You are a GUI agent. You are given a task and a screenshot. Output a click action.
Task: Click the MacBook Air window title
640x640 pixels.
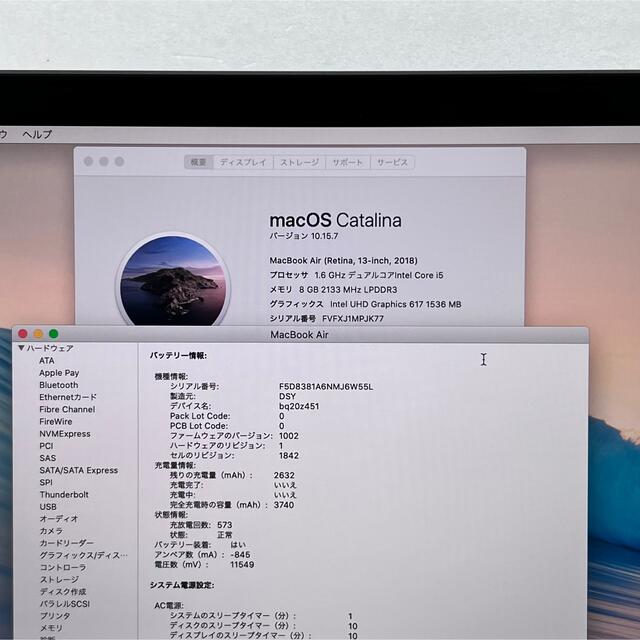point(299,335)
